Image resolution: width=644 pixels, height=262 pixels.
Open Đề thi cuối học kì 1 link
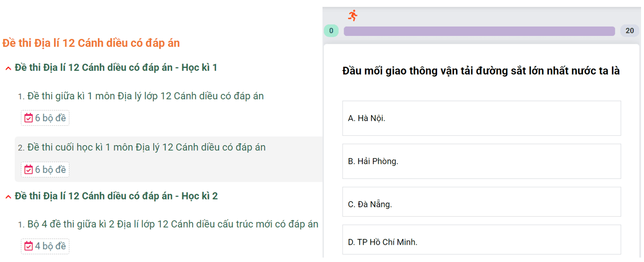146,147
